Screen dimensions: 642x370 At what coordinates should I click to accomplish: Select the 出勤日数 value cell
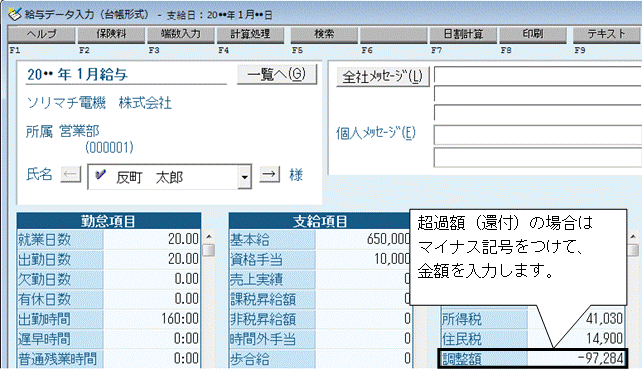(152, 259)
